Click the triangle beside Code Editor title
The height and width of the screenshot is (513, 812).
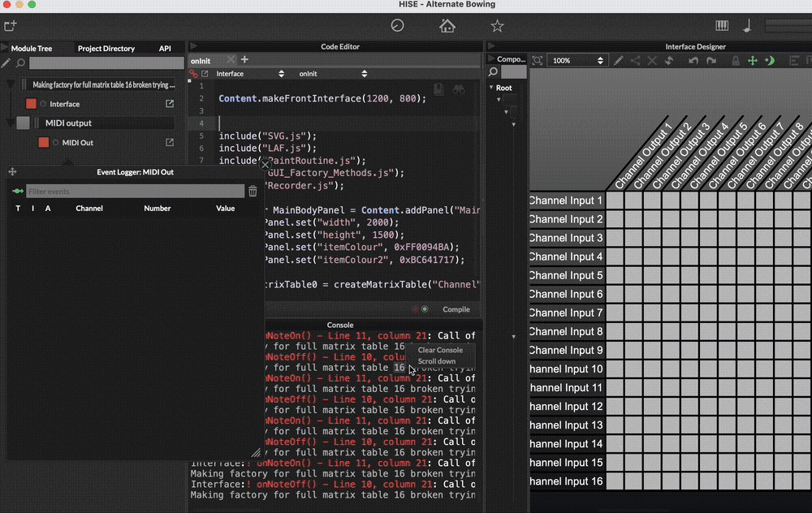(x=194, y=46)
